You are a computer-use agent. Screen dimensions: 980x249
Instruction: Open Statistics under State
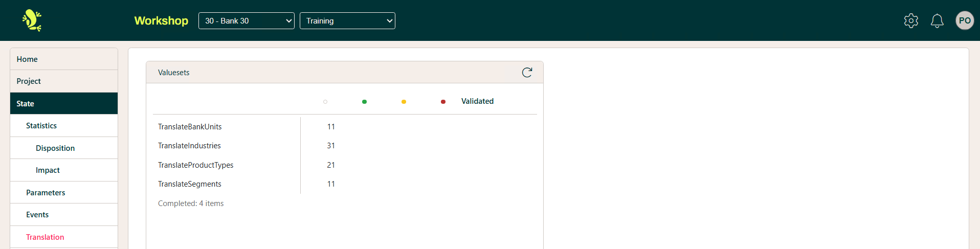[41, 126]
